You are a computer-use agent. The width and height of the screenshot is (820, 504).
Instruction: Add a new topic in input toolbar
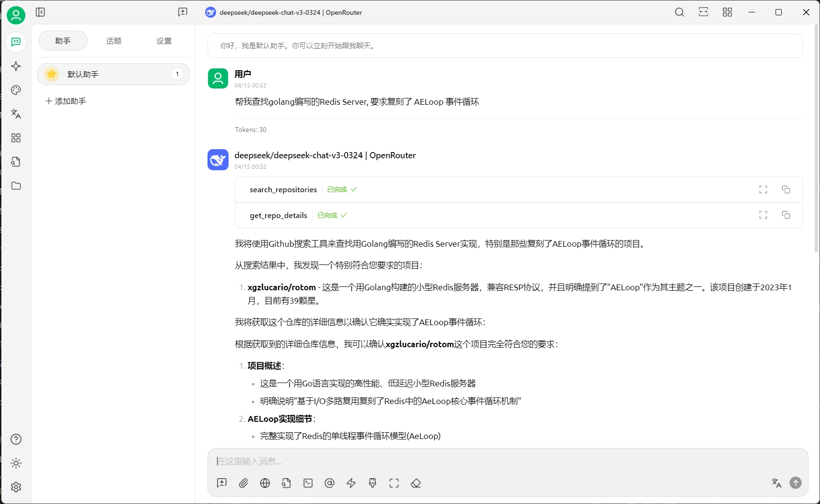tap(222, 483)
